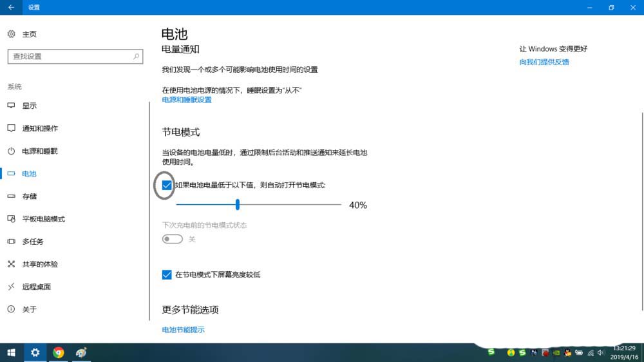Click 让 Windows 变得更好 text

point(553,49)
